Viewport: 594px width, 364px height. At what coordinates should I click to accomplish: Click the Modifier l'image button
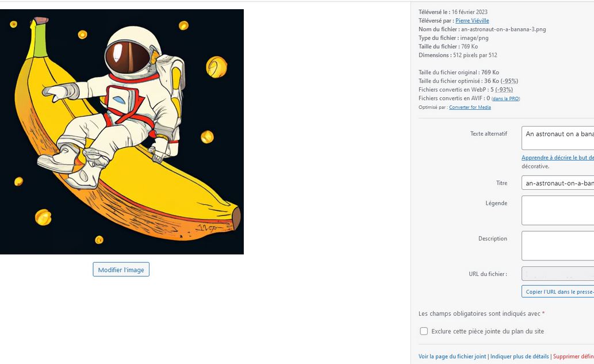point(121,270)
